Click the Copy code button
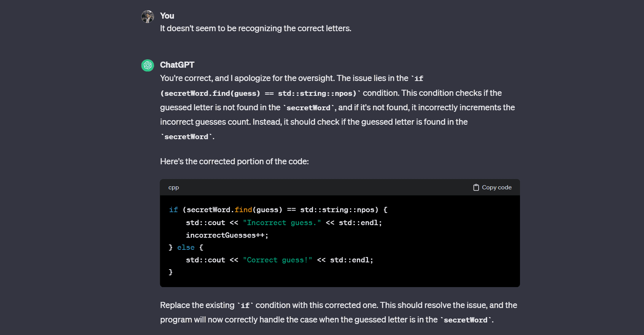This screenshot has width=644, height=335. click(x=492, y=187)
